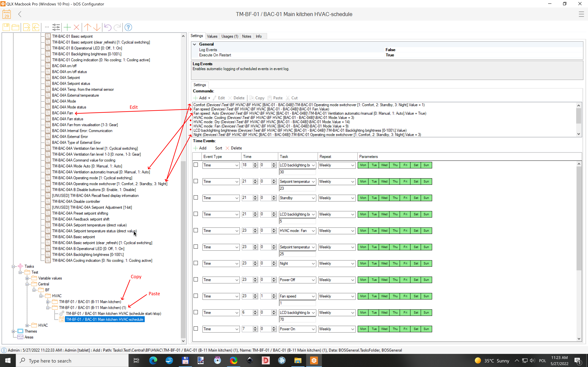588x367 pixels.
Task: Open the Usages (1) tab
Action: coord(230,36)
